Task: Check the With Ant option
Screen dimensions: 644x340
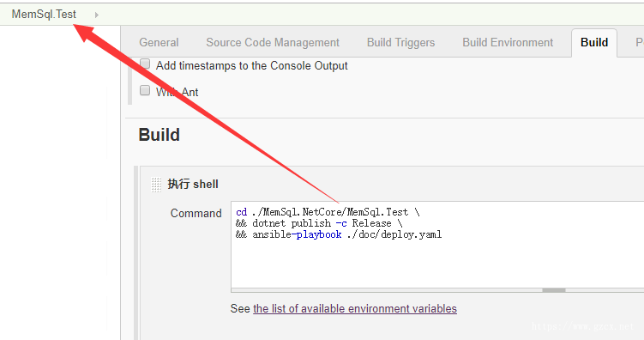Action: 145,90
